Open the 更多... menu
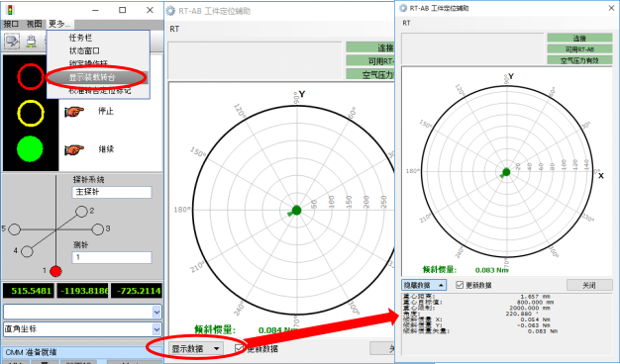 point(59,24)
